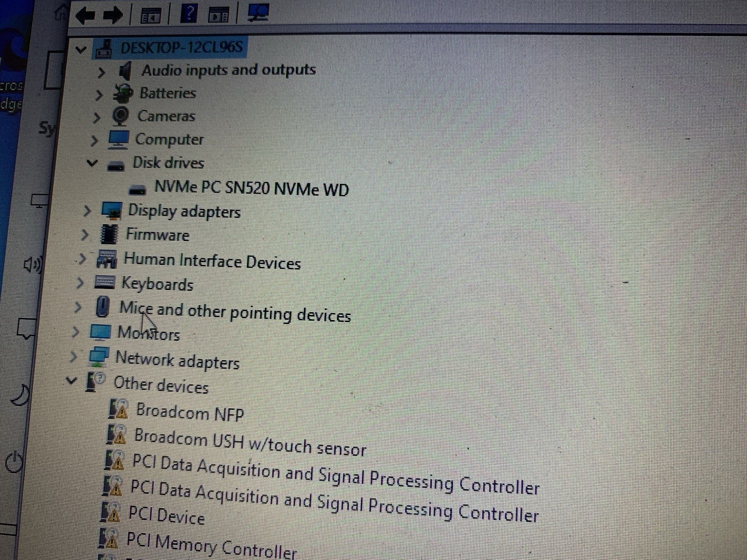Expand the Audio inputs and outputs category
The height and width of the screenshot is (560, 747).
(101, 73)
